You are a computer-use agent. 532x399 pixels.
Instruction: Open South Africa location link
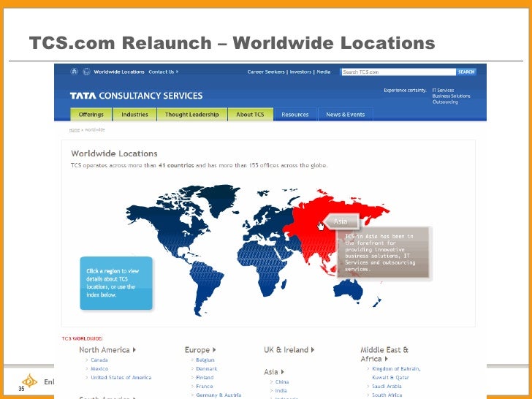pyautogui.click(x=387, y=395)
